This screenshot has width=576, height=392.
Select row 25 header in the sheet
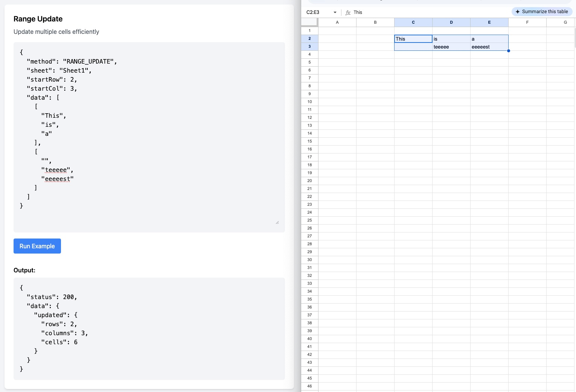(x=310, y=220)
